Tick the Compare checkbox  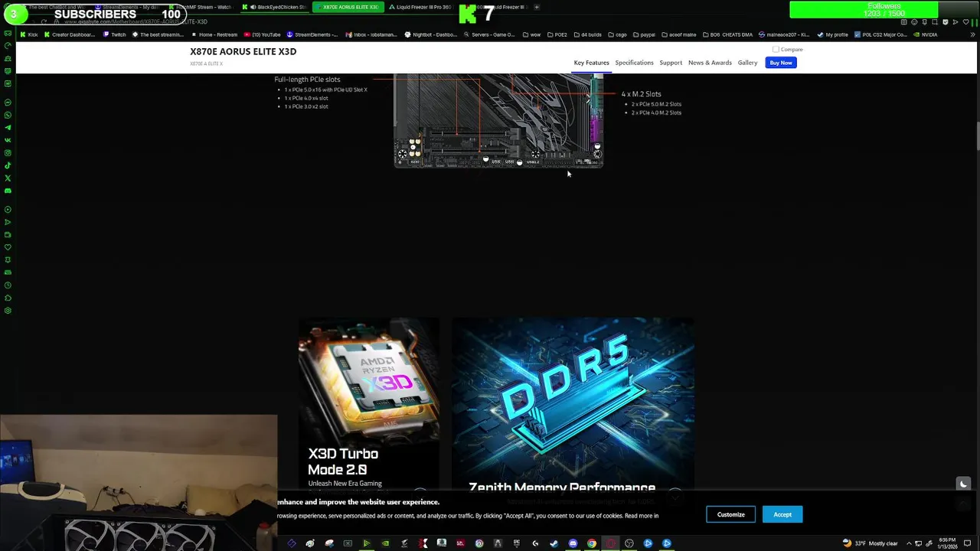(x=776, y=49)
